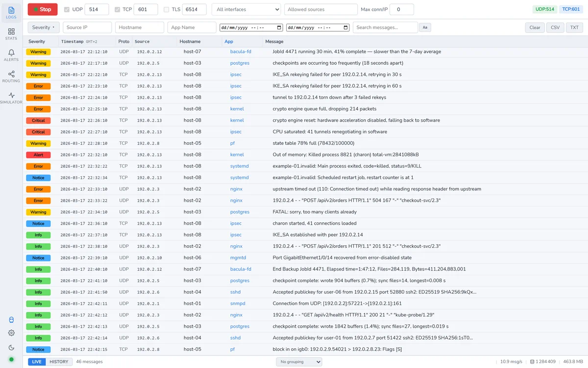The width and height of the screenshot is (588, 368).
Task: Sort by the Severity column header
Action: click(37, 42)
